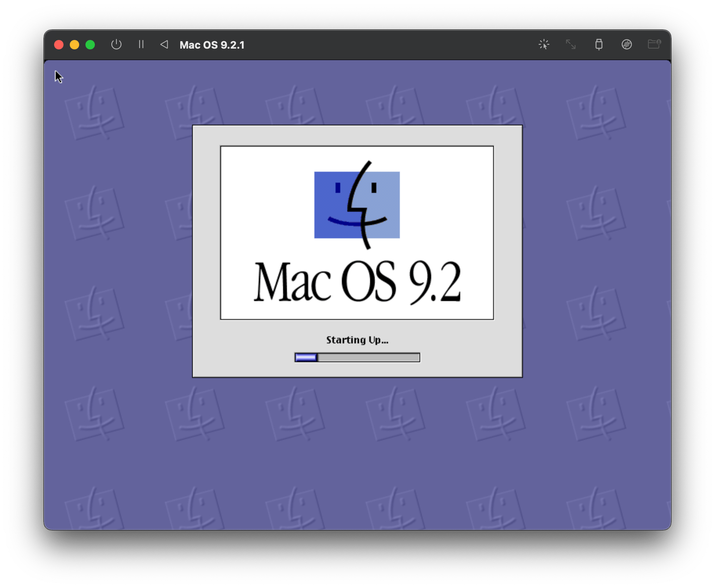This screenshot has width=715, height=588.
Task: Click the Finder face logo on splash
Action: (357, 205)
